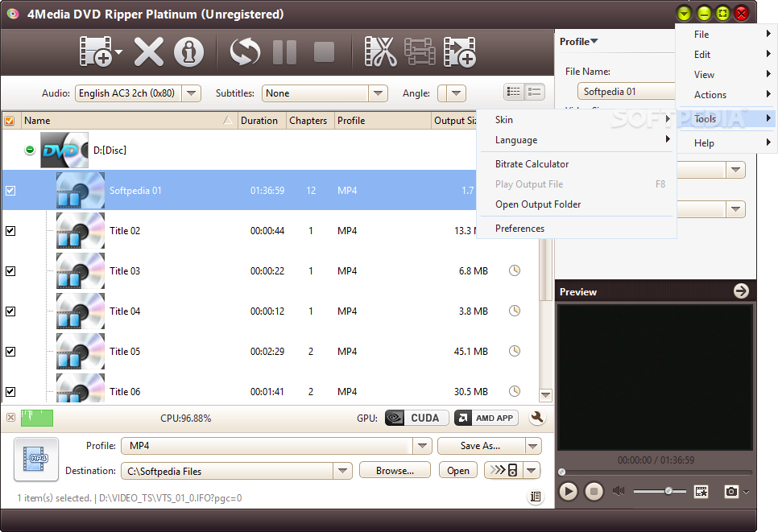Viewport: 778px width, 532px height.
Task: Close the CPU usage graph
Action: point(10,418)
